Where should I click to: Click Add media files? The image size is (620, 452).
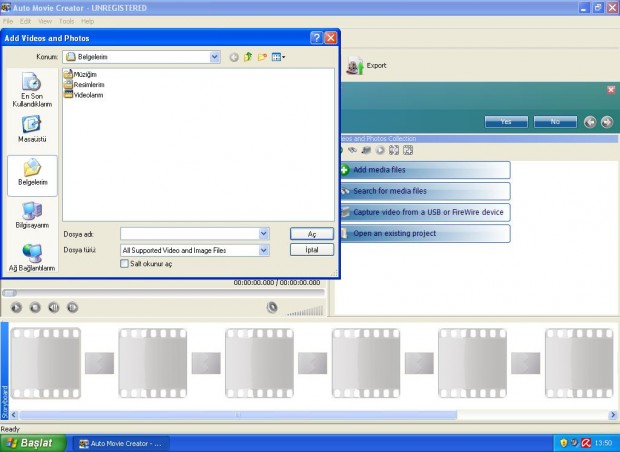pos(425,170)
